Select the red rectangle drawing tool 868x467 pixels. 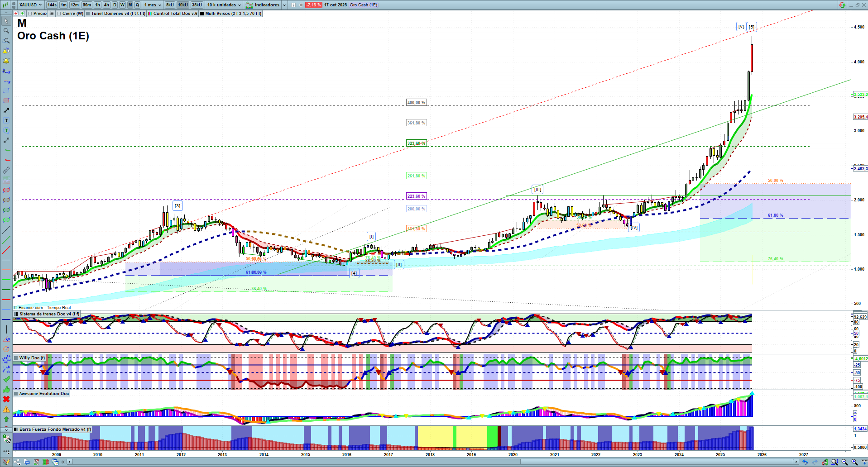6,100
